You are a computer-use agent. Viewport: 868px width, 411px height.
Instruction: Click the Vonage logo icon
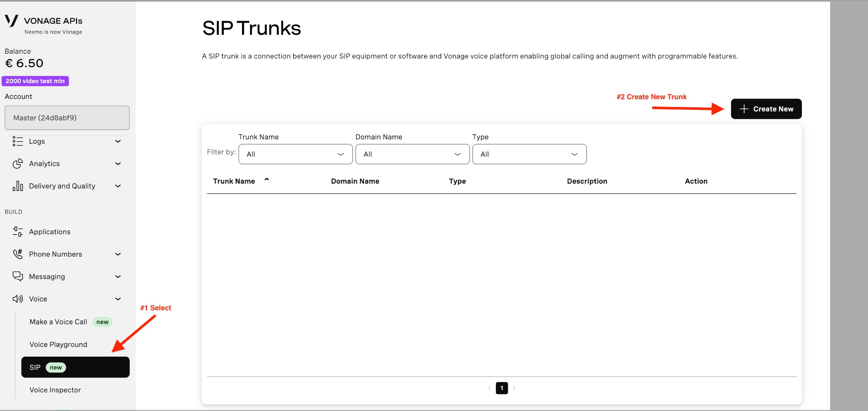click(11, 21)
